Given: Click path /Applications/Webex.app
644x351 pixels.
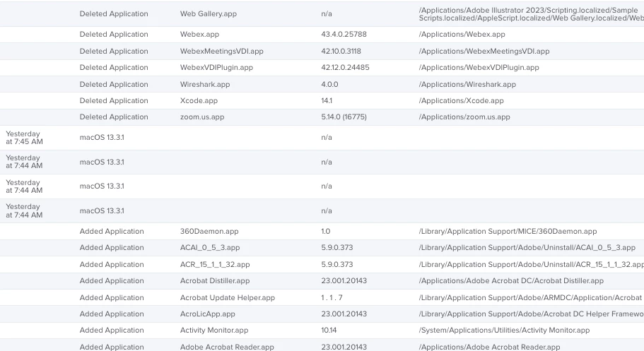Looking at the screenshot, I should point(462,35).
